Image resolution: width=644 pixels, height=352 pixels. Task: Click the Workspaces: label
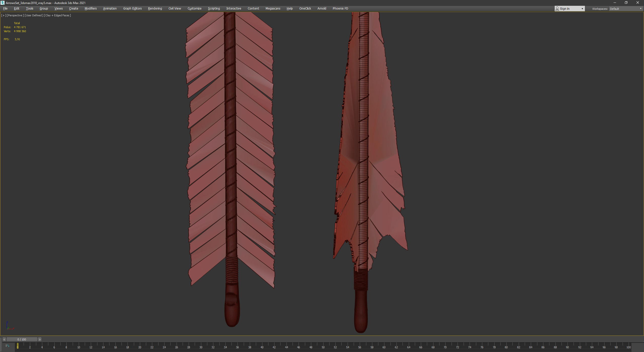point(600,9)
